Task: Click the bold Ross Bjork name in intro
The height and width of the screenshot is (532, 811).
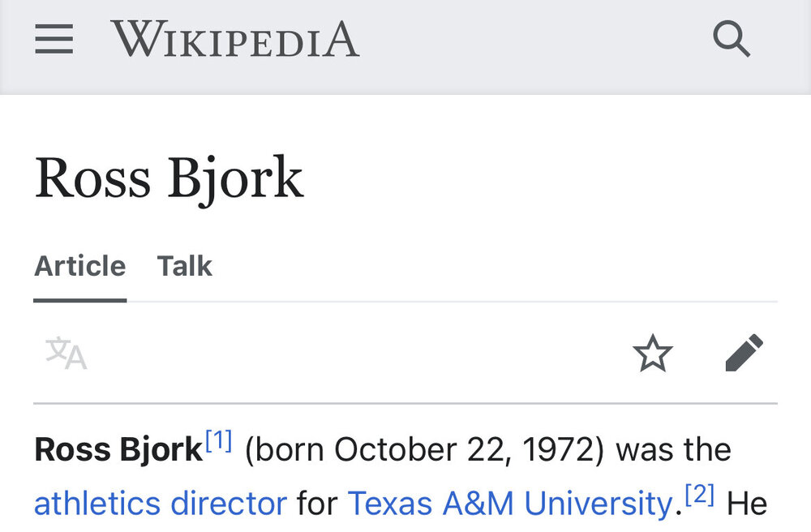Action: coord(118,450)
